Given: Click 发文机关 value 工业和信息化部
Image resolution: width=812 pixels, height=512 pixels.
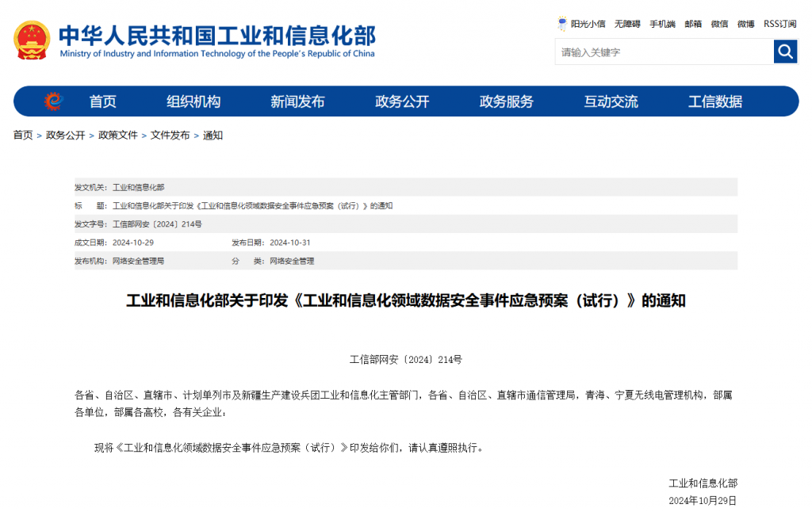Looking at the screenshot, I should click(x=138, y=187).
